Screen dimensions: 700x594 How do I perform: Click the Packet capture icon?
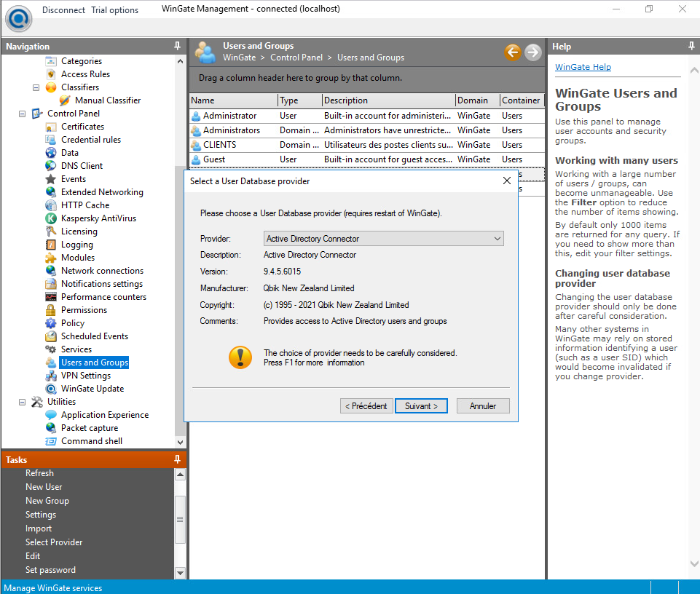[50, 428]
